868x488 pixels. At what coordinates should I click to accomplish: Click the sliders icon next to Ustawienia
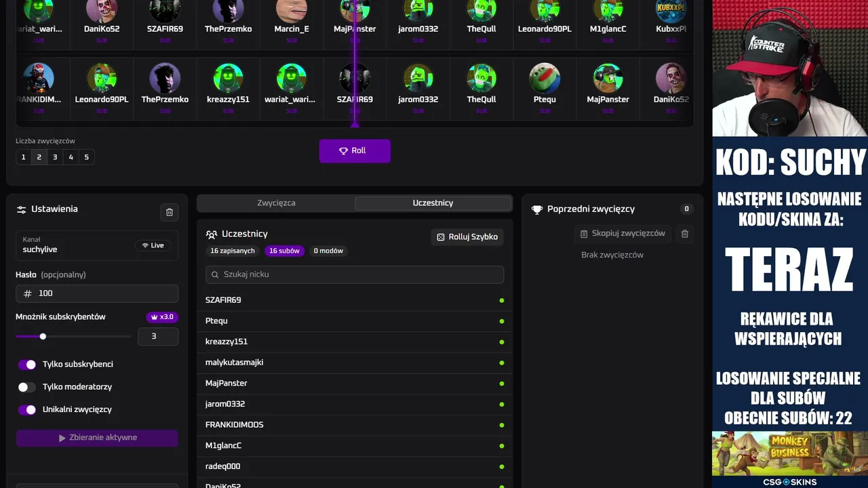point(21,209)
